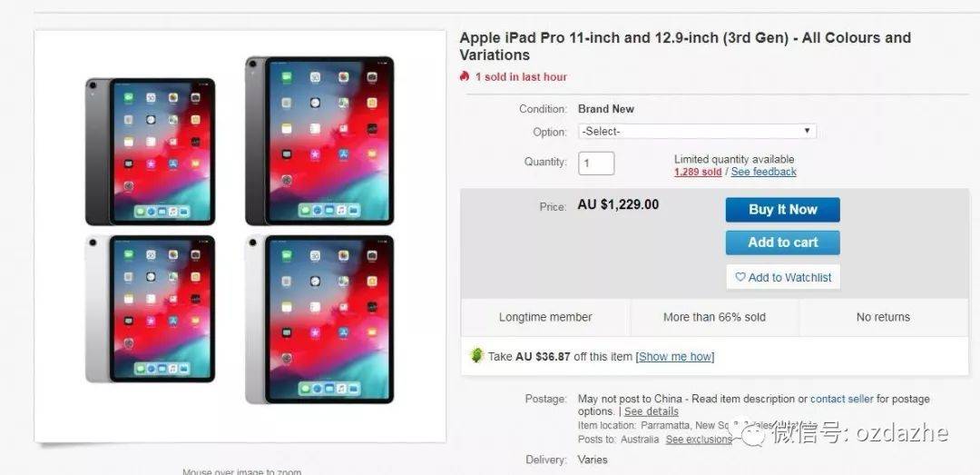Click the Option dropdown arrow
This screenshot has height=475, width=980.
[807, 131]
